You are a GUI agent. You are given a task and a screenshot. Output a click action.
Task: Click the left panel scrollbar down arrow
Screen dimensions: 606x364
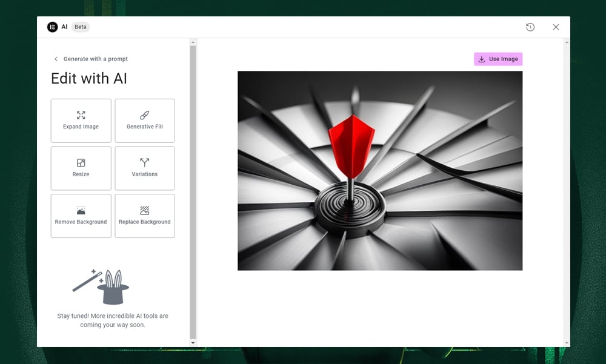pyautogui.click(x=193, y=343)
